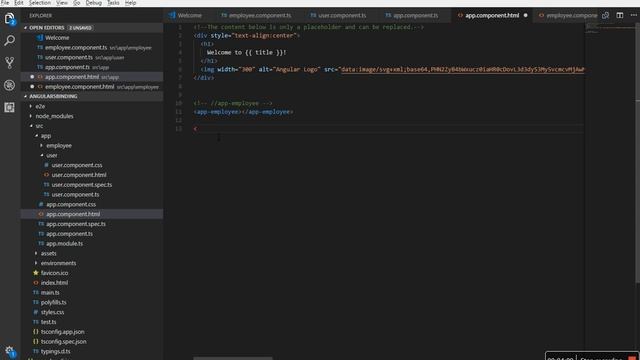Open the Selection menu

point(40,3)
